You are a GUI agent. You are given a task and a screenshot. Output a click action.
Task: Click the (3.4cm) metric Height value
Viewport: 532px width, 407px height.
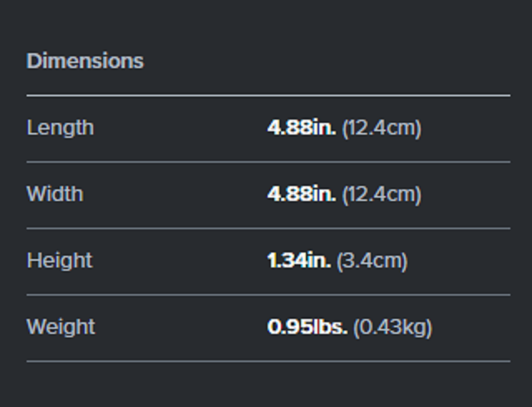372,261
